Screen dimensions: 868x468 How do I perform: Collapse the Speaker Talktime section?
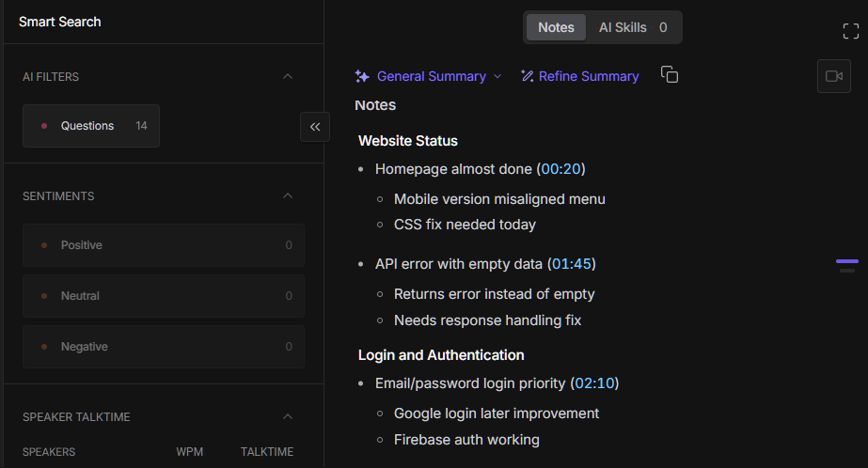[x=288, y=416]
